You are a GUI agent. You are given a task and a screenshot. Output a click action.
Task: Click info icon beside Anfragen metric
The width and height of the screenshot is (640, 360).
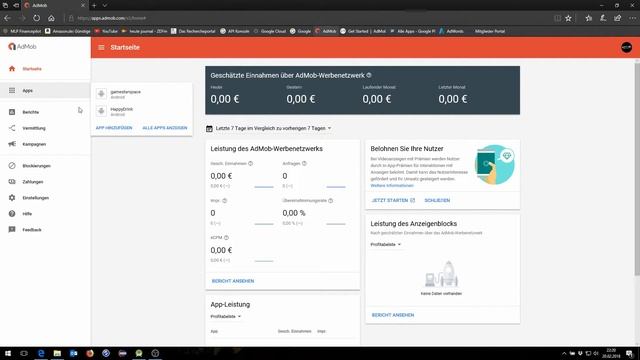click(304, 163)
